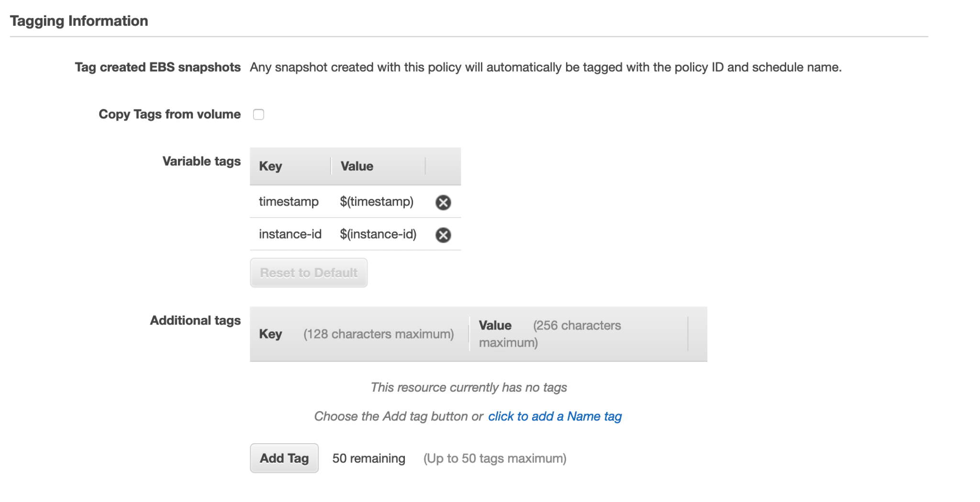Select the instance-id key cell
This screenshot has height=502, width=980.
click(x=290, y=234)
